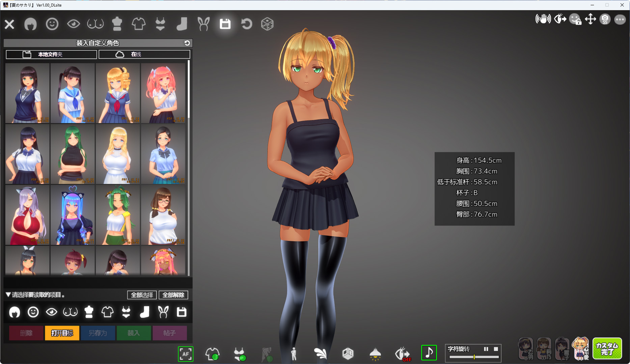Collapse the 请选择要读取的项目 section
Screen dimensions: 630x364
click(8, 295)
